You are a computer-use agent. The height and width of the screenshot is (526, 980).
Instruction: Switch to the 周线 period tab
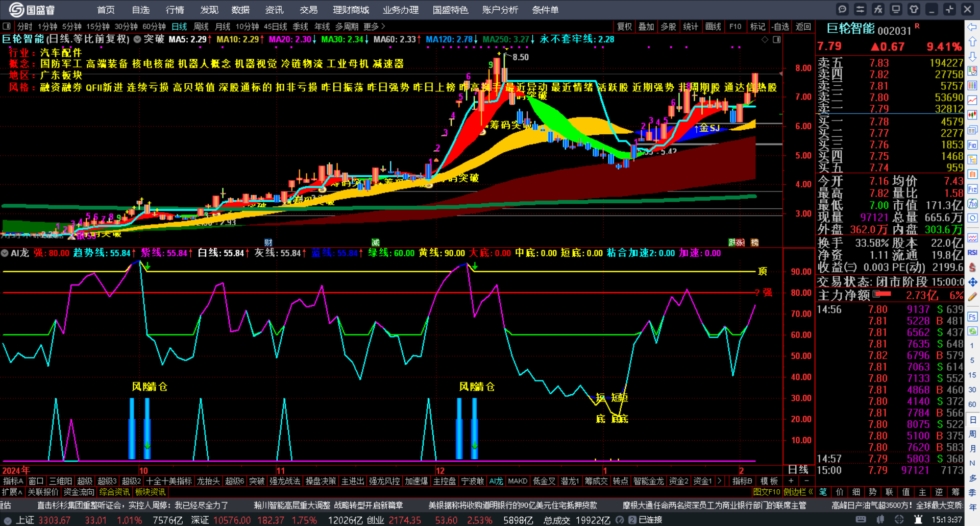click(x=201, y=27)
